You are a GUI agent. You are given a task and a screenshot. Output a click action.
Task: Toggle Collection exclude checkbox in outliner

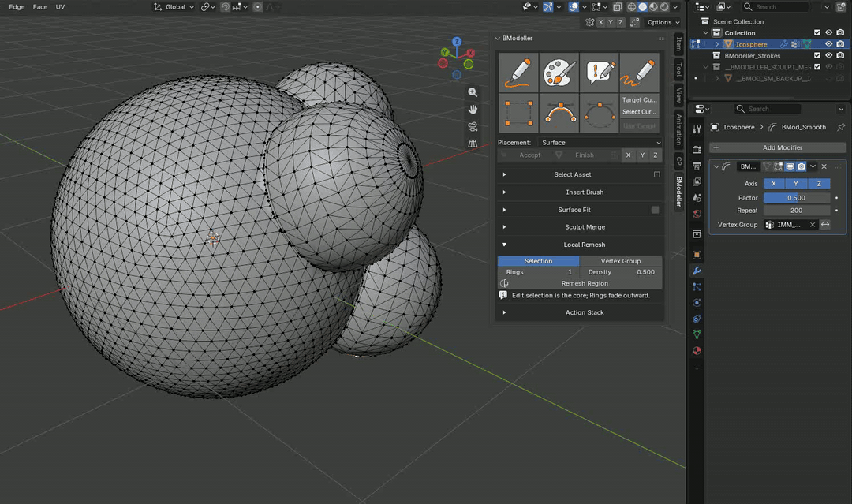pos(816,32)
